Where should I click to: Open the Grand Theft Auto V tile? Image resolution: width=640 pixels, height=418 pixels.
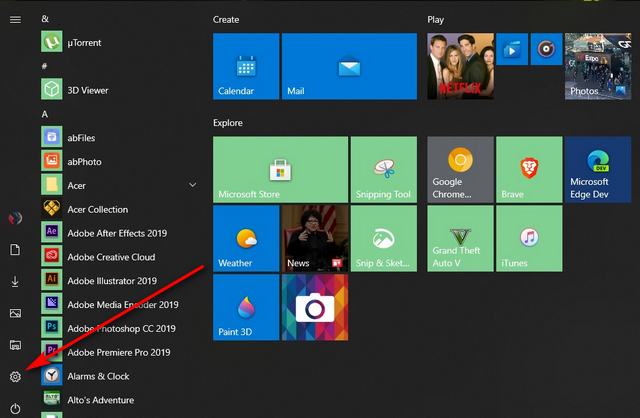460,238
